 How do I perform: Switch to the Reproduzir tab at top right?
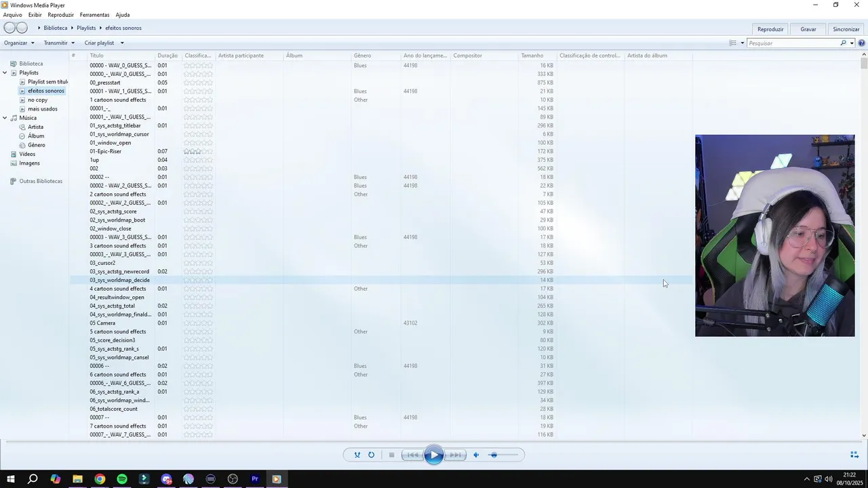[770, 29]
